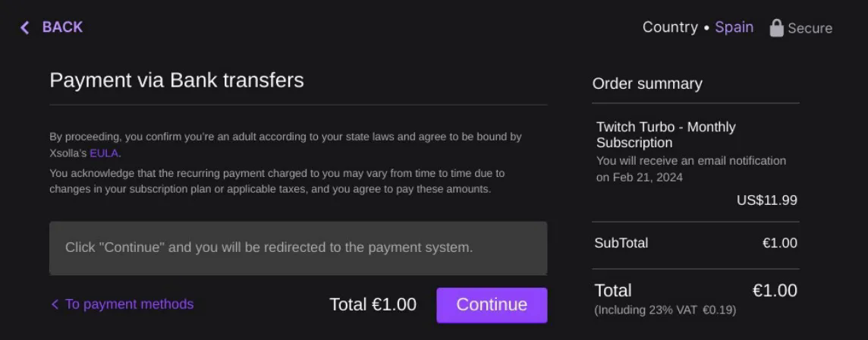Click Payment via Bank transfers heading
The height and width of the screenshot is (340, 868).
coord(177,80)
